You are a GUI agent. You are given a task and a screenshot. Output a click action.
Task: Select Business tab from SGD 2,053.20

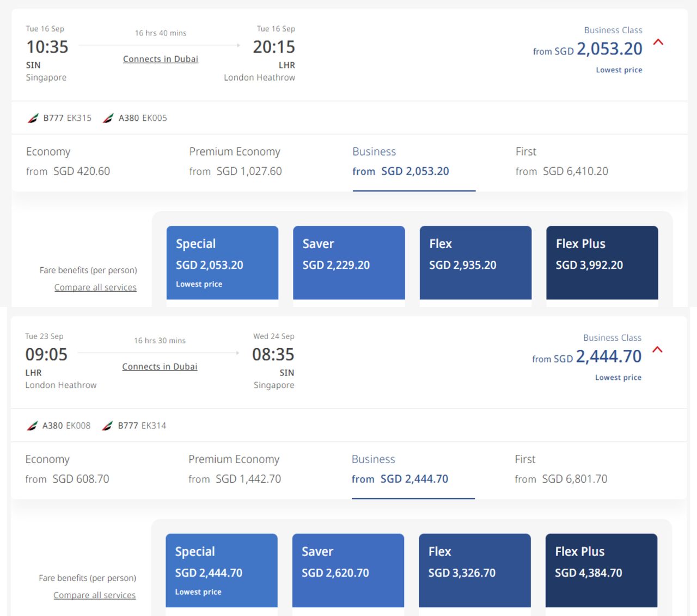414,163
